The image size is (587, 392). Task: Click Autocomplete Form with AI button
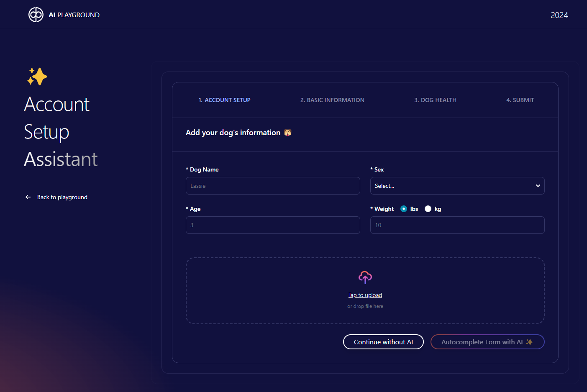point(487,342)
